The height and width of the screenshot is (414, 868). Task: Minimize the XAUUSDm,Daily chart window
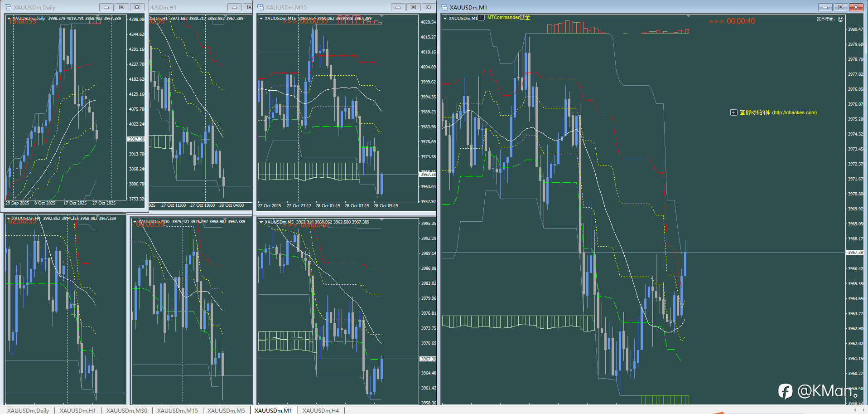click(x=106, y=7)
